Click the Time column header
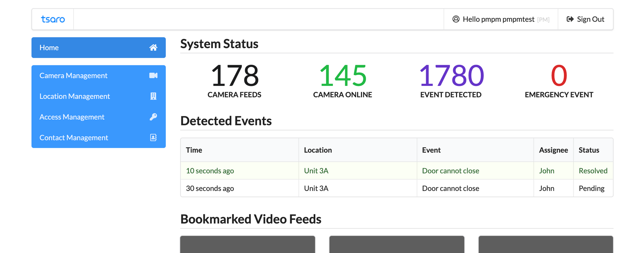 click(x=194, y=150)
